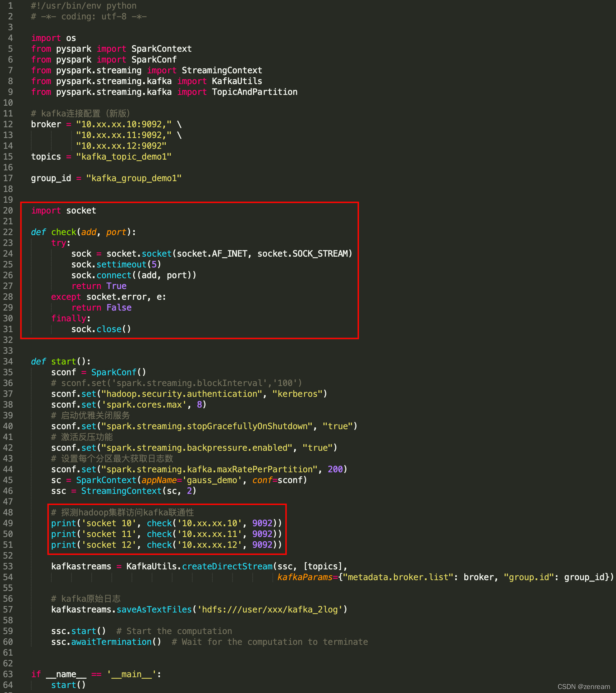
Task: Click the string "kafka_topic_demo1"
Action: click(x=124, y=157)
